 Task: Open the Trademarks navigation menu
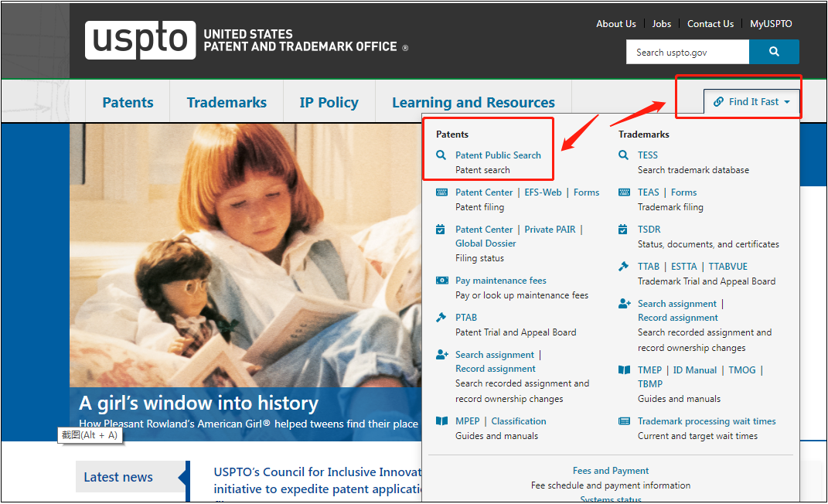(x=227, y=102)
